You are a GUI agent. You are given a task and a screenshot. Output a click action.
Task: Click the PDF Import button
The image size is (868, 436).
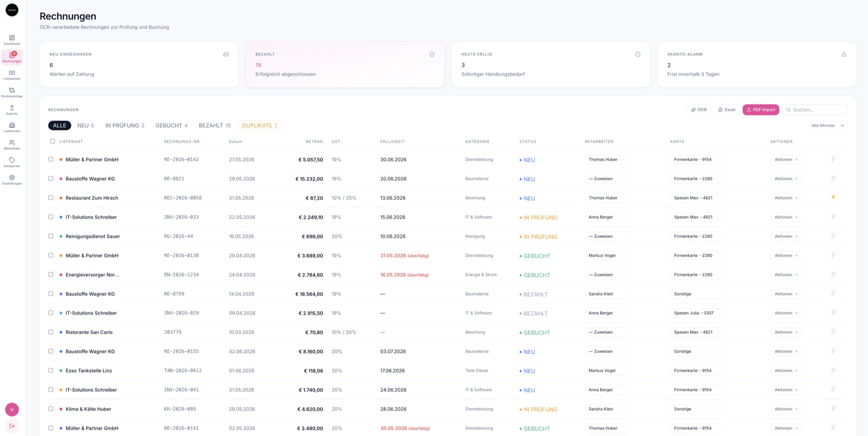click(x=761, y=110)
